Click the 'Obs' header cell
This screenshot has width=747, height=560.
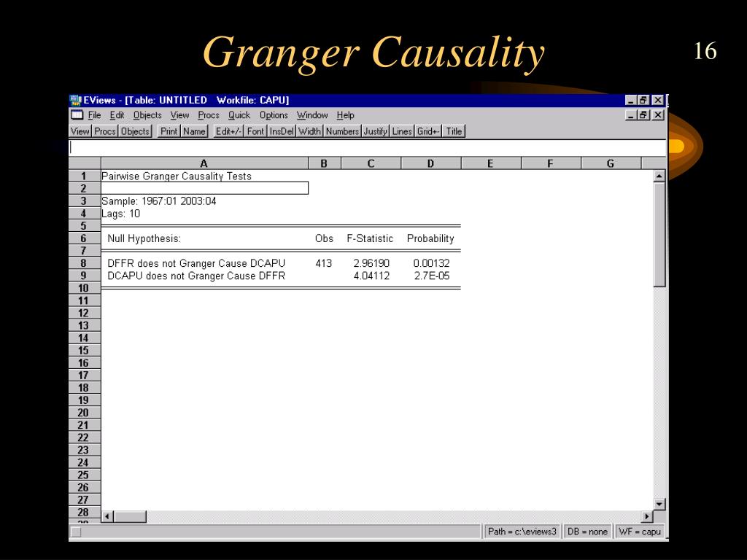point(324,238)
